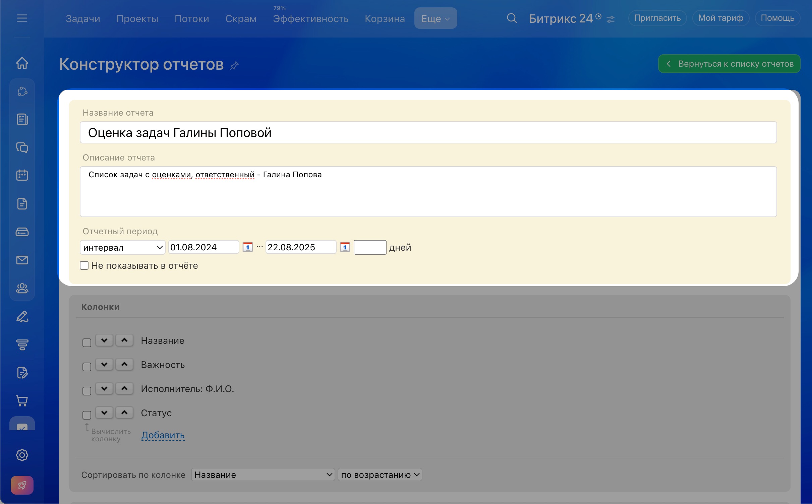Pin the Конструктор отчетов page title
Viewport: 812px width, 504px height.
234,65
